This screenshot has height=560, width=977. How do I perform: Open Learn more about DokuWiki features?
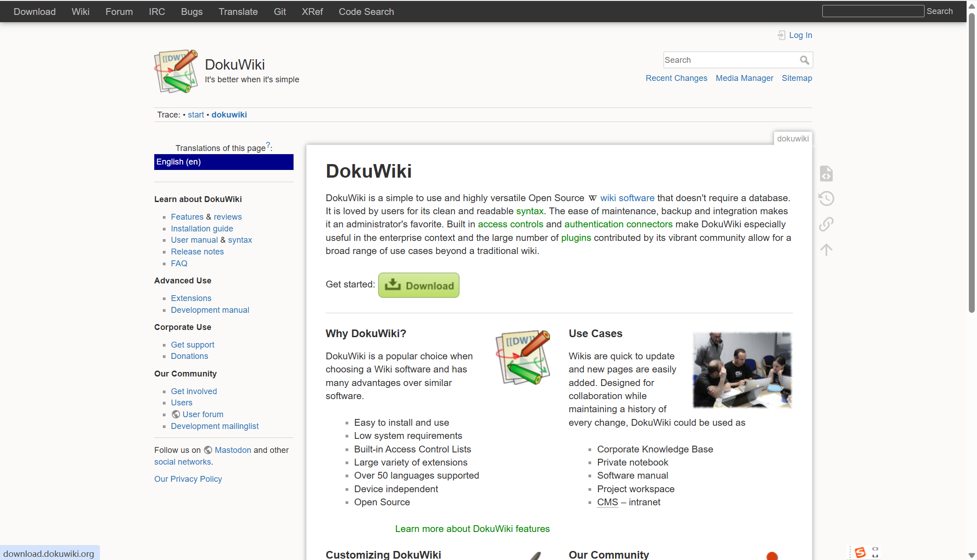[472, 529]
